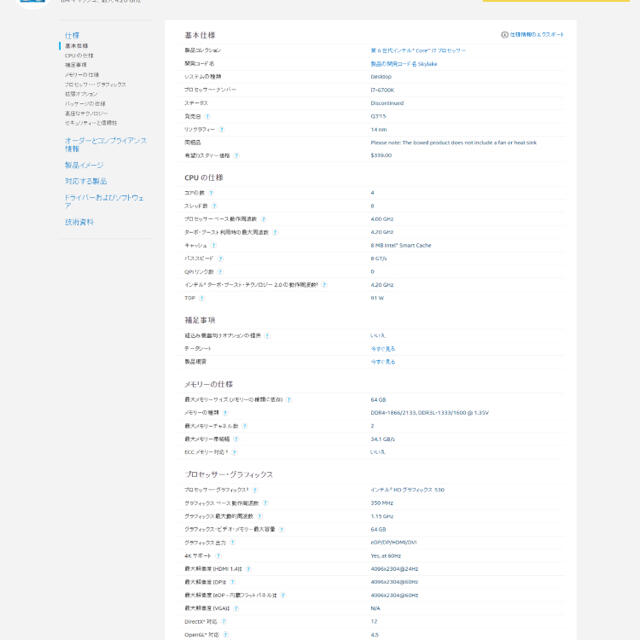This screenshot has width=640, height=640.
Task: Open 対応する製品 section in sidebar
Action: (86, 181)
